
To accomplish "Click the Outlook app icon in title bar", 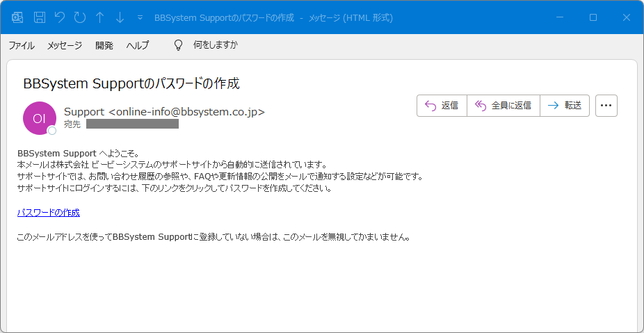I will coord(17,17).
